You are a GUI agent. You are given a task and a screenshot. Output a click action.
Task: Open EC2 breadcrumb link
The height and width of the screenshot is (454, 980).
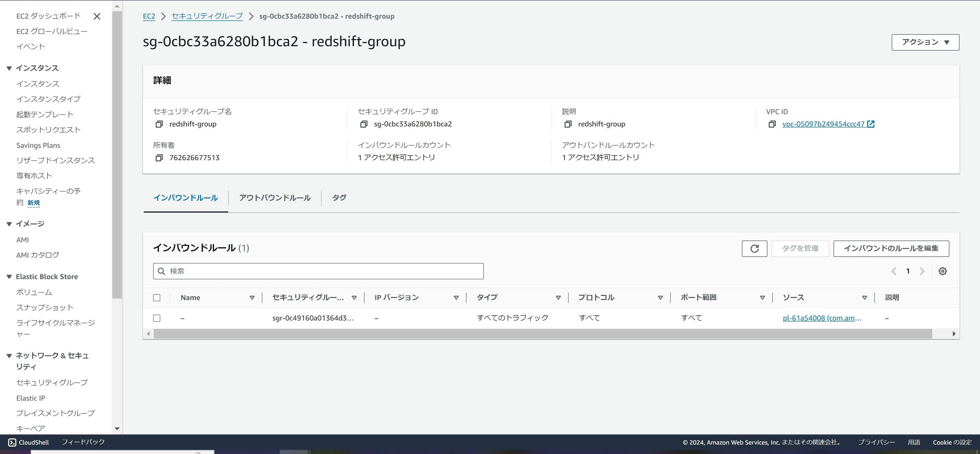tap(149, 16)
